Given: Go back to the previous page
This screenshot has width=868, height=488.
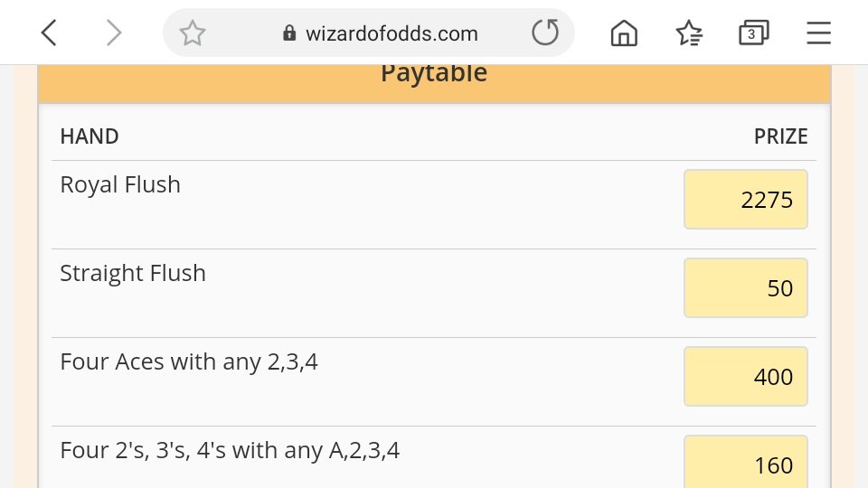Looking at the screenshot, I should coord(50,33).
